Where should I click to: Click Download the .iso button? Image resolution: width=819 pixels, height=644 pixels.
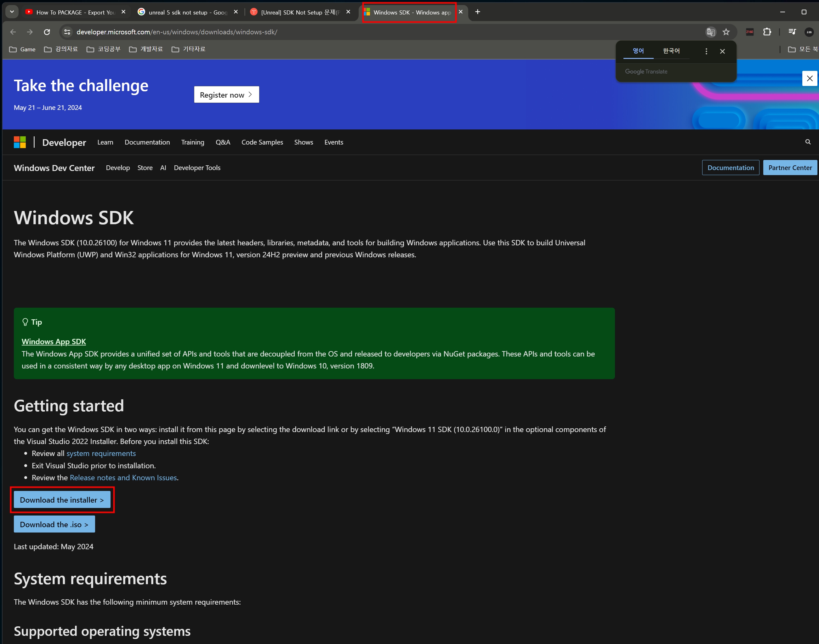(x=54, y=524)
